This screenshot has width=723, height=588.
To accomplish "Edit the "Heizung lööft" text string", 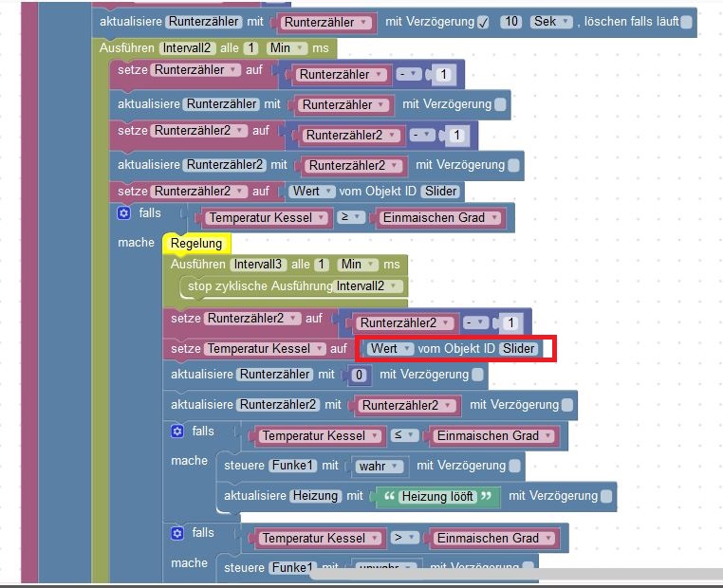I will click(x=437, y=496).
